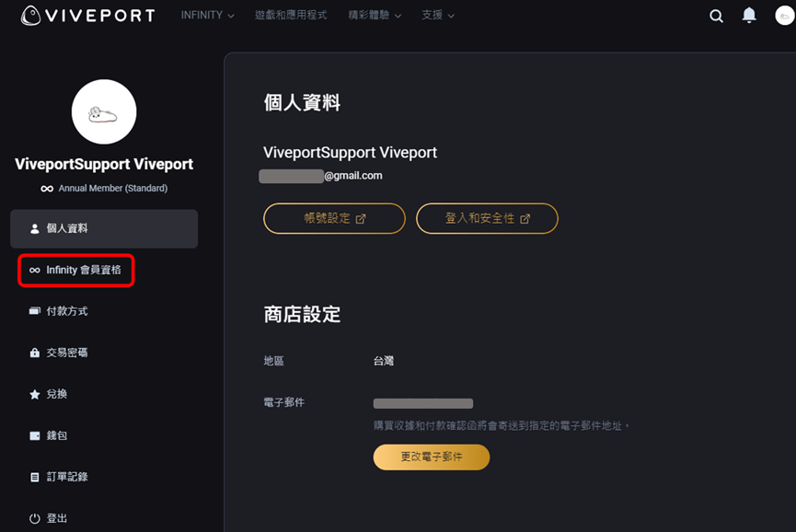
Task: Click the VIVEPORT logo
Action: coord(87,16)
